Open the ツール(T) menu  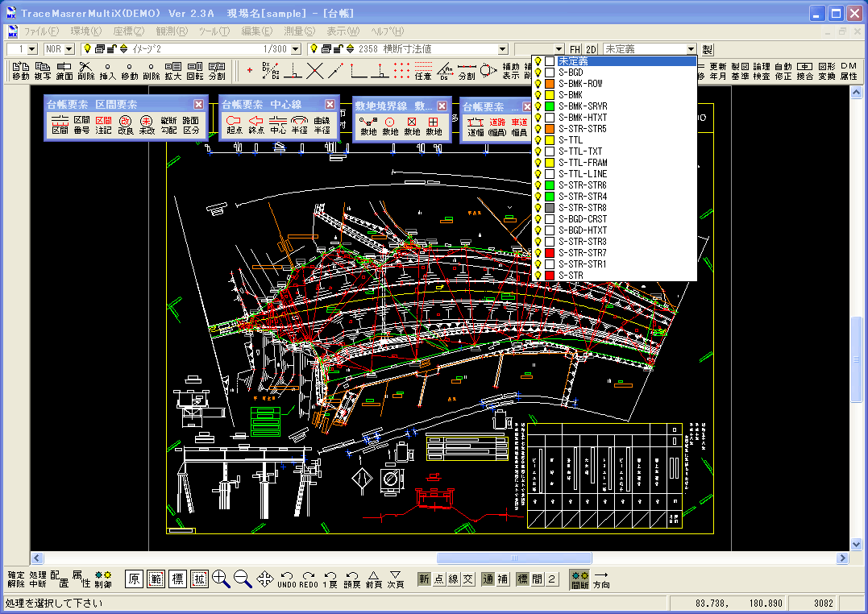(x=214, y=31)
